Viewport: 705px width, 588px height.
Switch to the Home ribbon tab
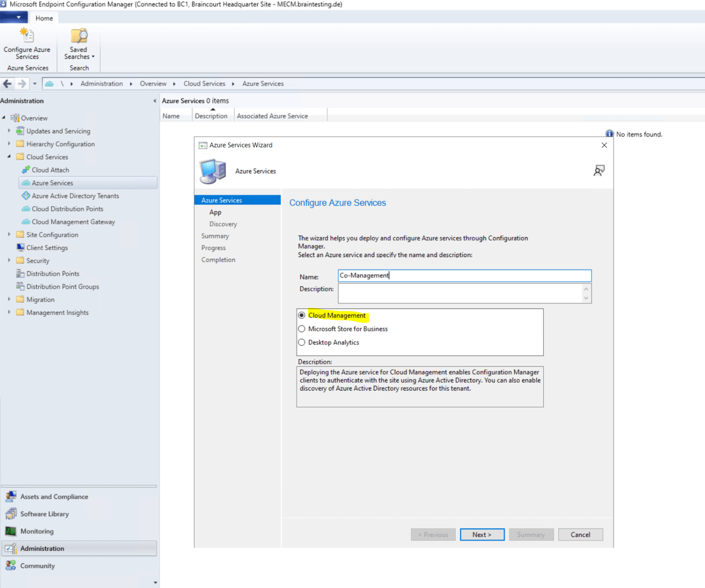click(x=44, y=18)
